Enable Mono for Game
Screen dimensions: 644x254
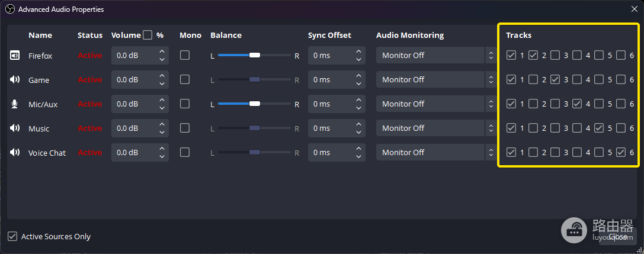[x=185, y=79]
